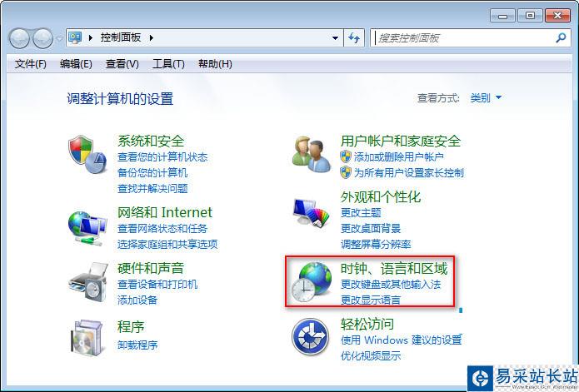Image resolution: width=579 pixels, height=392 pixels.
Task: Open the 文件(F) menu
Action: click(x=30, y=64)
